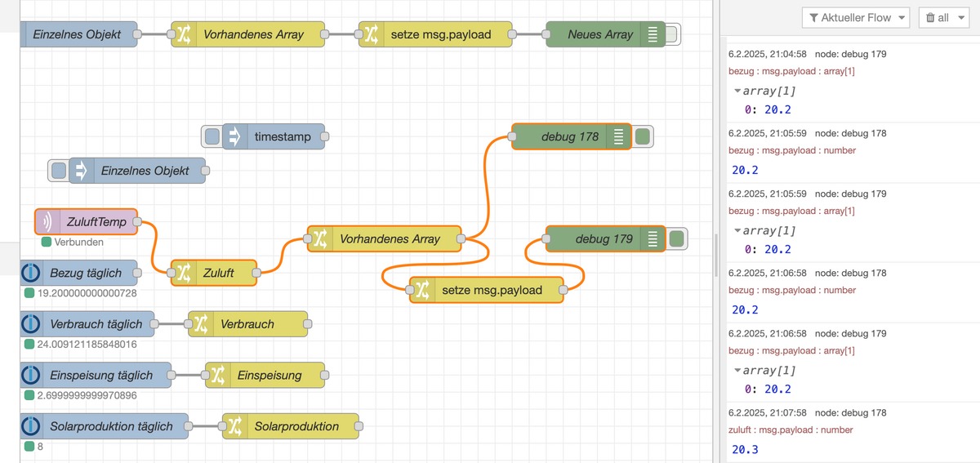This screenshot has width=980, height=463.
Task: Click the shuffle icon on Zuluft node
Action: pyautogui.click(x=183, y=273)
